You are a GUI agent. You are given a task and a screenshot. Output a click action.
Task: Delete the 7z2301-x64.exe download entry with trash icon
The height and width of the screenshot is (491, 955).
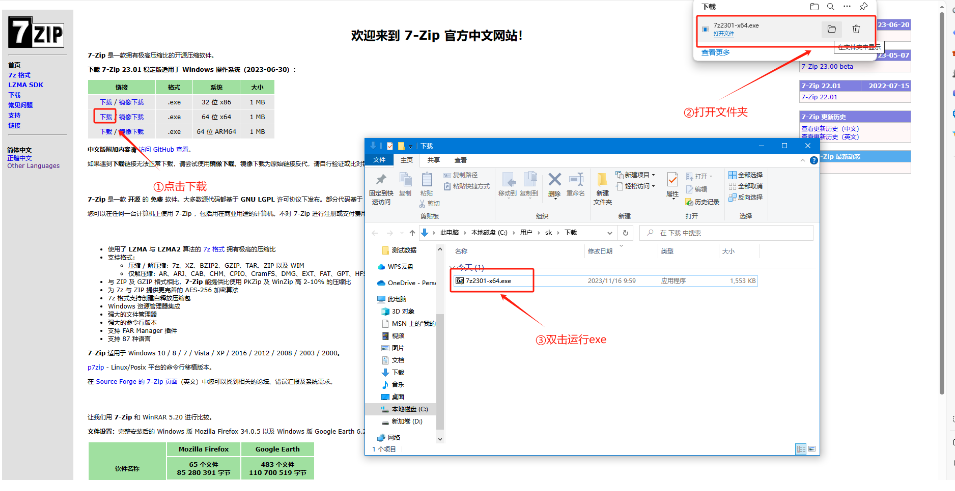coord(856,29)
